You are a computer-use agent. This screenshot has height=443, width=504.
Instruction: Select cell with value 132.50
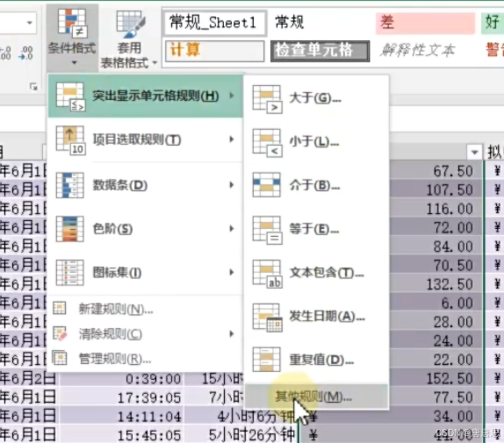pos(436,284)
